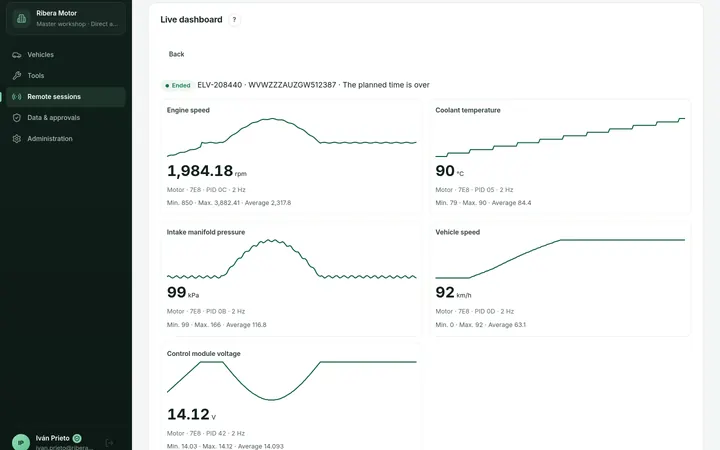Click the Coolant temperature chart line
720x450 pixels.
pos(560,137)
